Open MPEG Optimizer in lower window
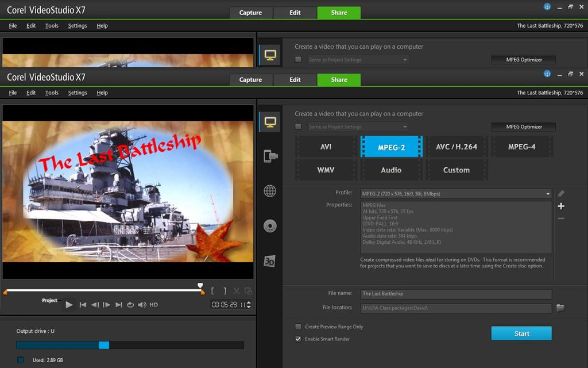 pyautogui.click(x=524, y=126)
